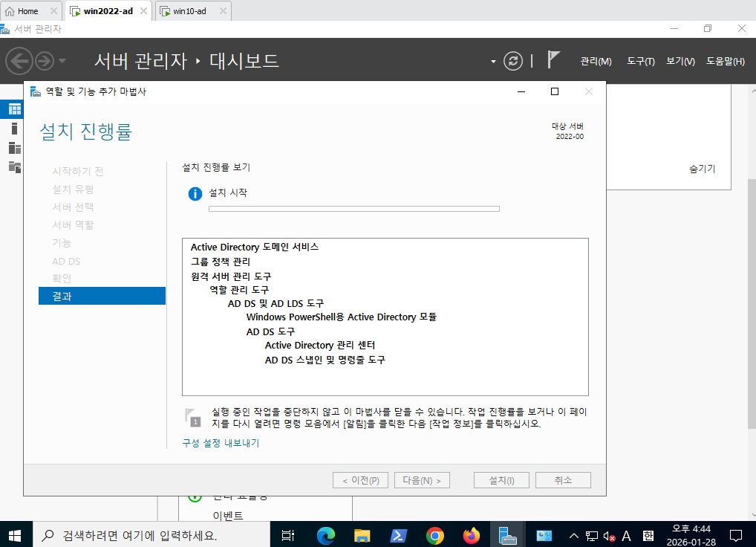This screenshot has width=756, height=547.
Task: Click the blue info icon by 설치 시작
Action: [195, 194]
